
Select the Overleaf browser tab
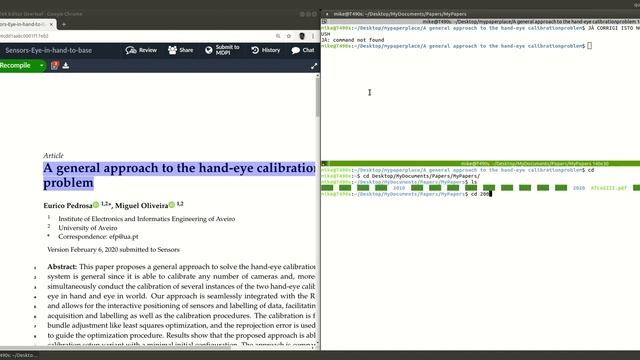click(x=24, y=24)
